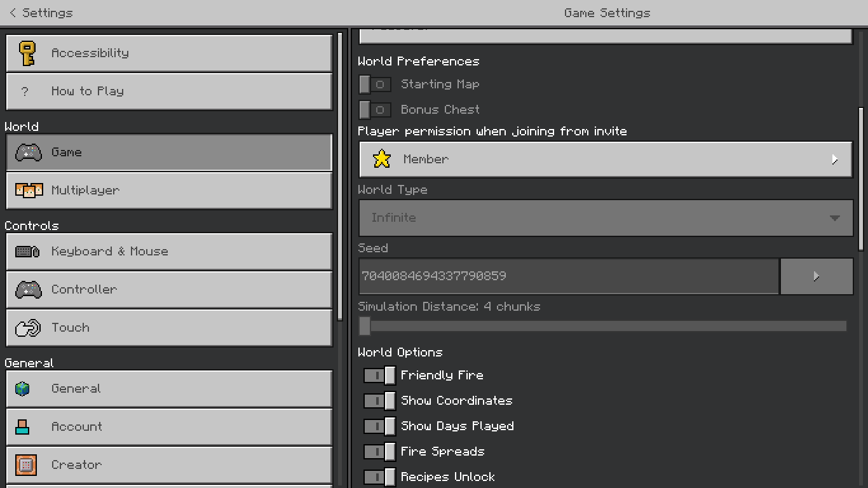The image size is (868, 488).
Task: Click the faces icon for Multiplayer
Action: pos(29,190)
